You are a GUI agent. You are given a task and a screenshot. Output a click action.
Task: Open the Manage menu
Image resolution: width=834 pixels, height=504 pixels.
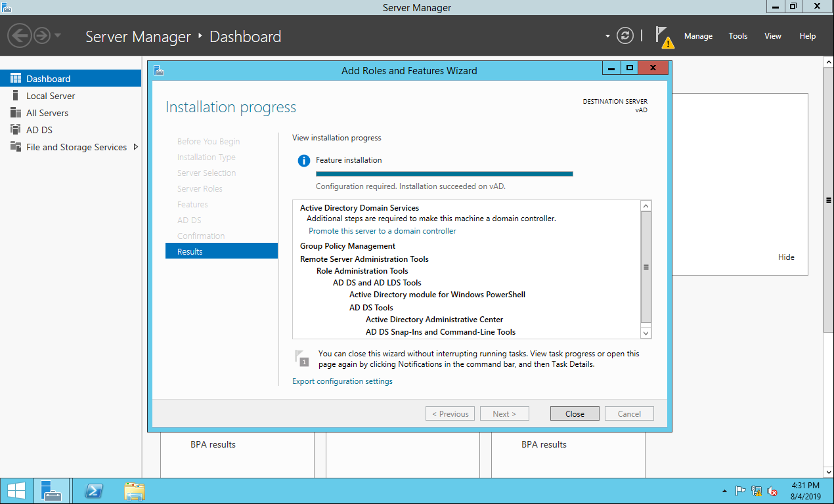(698, 36)
